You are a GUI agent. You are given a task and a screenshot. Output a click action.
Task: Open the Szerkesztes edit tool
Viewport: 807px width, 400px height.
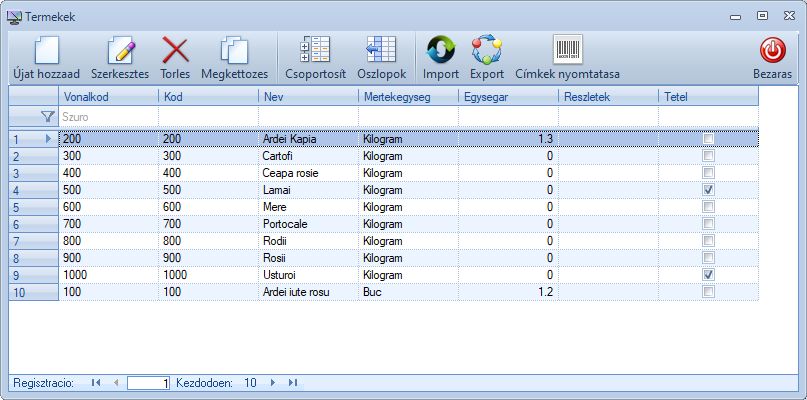point(120,50)
